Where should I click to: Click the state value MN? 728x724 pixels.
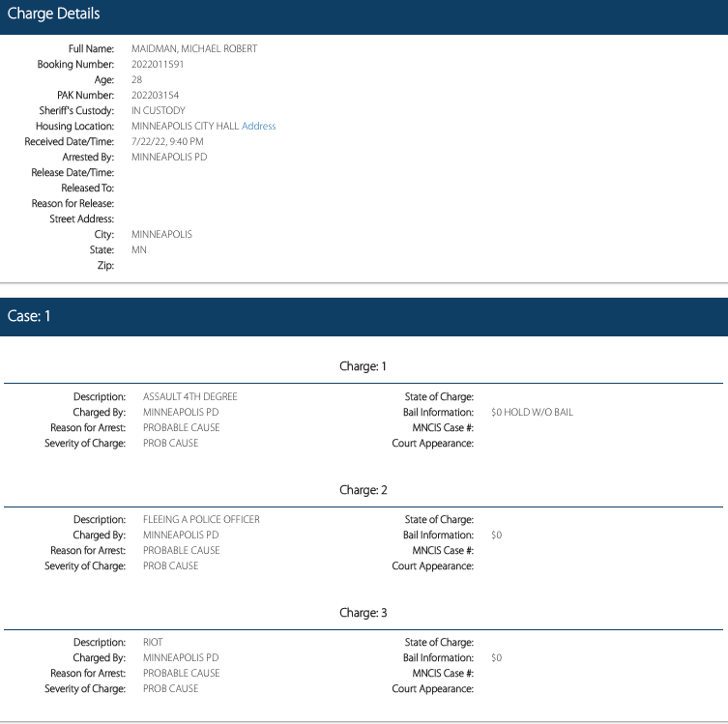(x=139, y=249)
